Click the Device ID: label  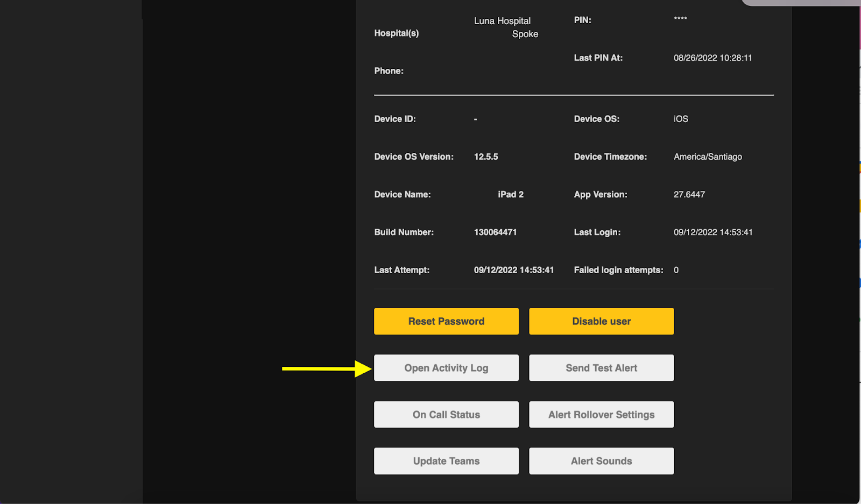point(394,119)
